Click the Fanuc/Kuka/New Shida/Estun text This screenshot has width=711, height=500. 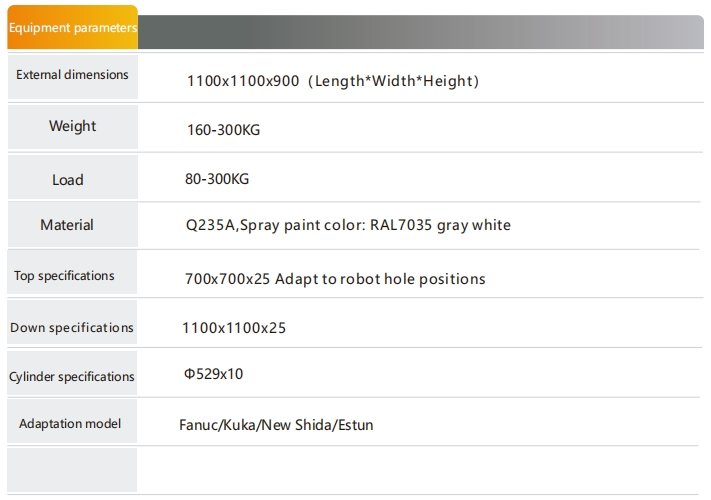click(x=276, y=425)
